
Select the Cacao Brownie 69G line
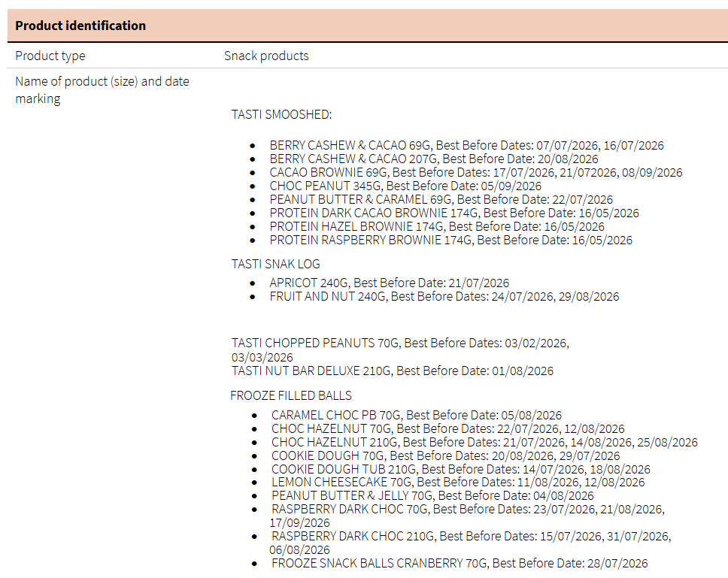pyautogui.click(x=476, y=173)
